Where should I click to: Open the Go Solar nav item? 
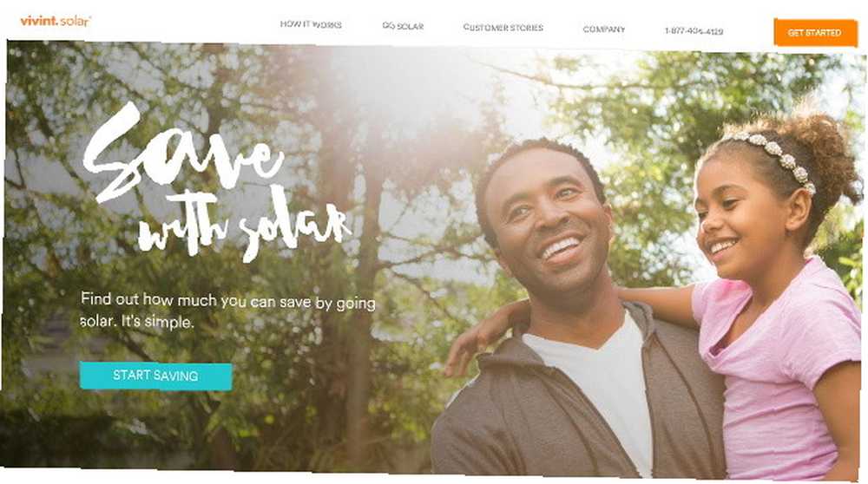click(403, 26)
